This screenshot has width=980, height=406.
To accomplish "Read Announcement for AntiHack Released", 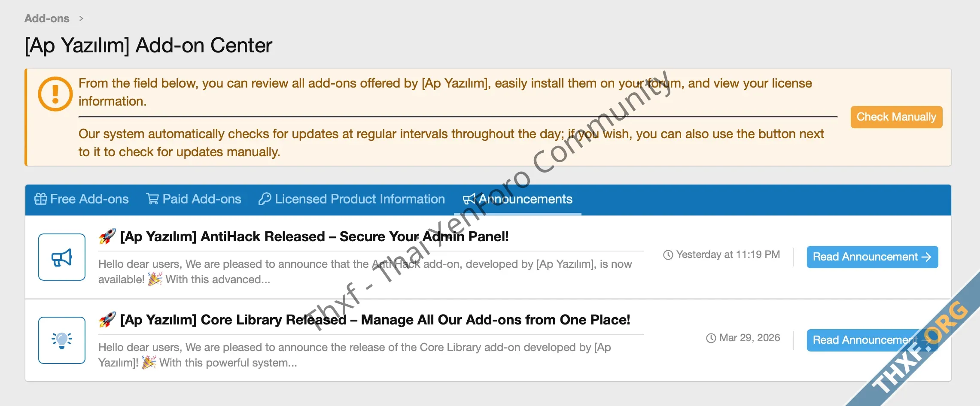I will 872,257.
